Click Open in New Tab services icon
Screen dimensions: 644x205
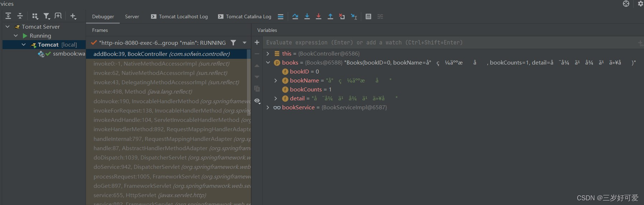point(58,16)
